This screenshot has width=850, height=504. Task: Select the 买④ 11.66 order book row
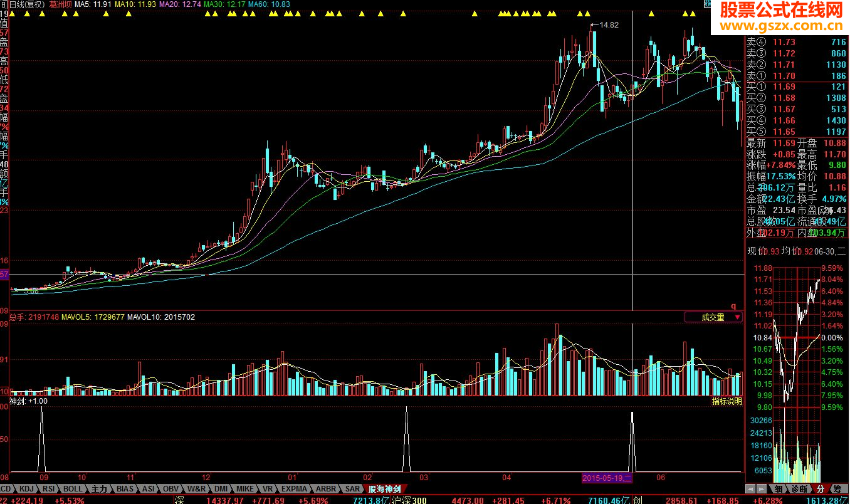pyautogui.click(x=796, y=120)
